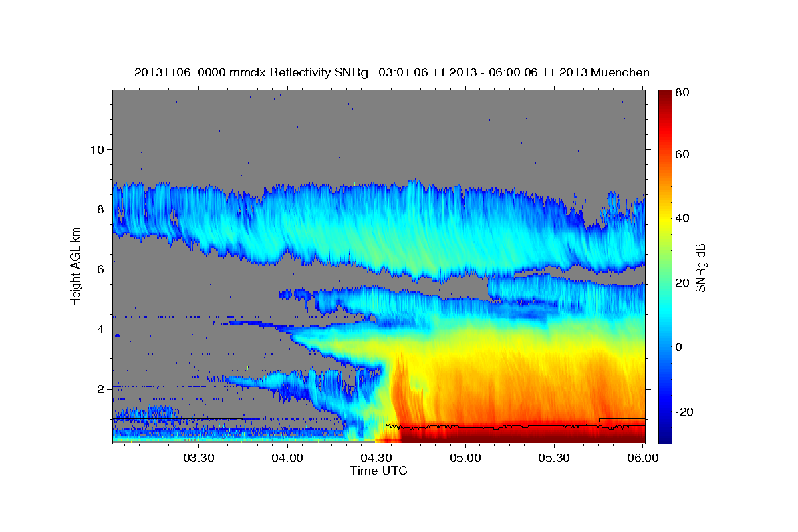This screenshot has height=532, width=798.
Task: Click the 'Height AGL km' axis label
Action: (x=76, y=266)
